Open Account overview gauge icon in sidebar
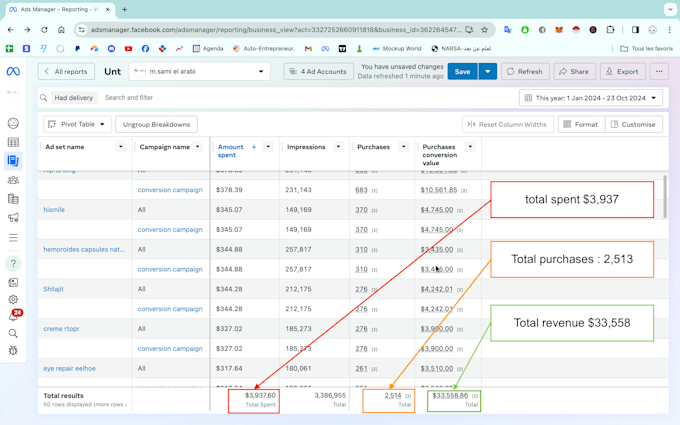Viewport: 680px width, 425px height. pos(13,124)
